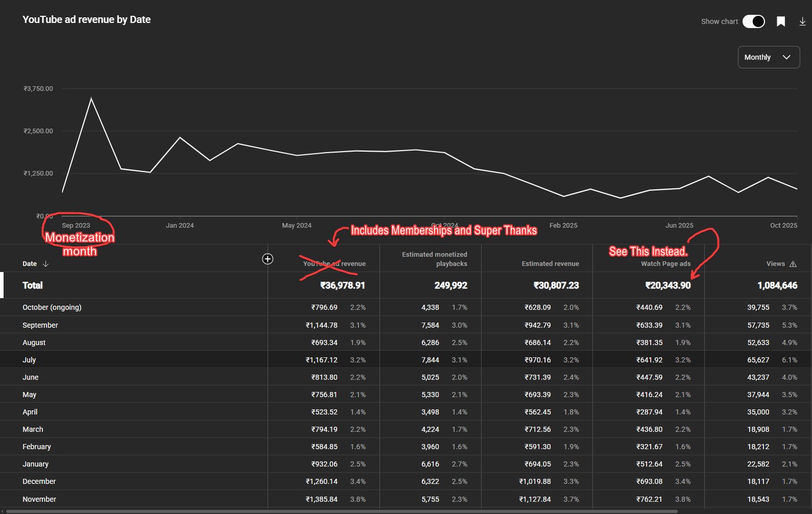This screenshot has height=514, width=812.
Task: Click the Date sort arrow icon
Action: (45, 264)
